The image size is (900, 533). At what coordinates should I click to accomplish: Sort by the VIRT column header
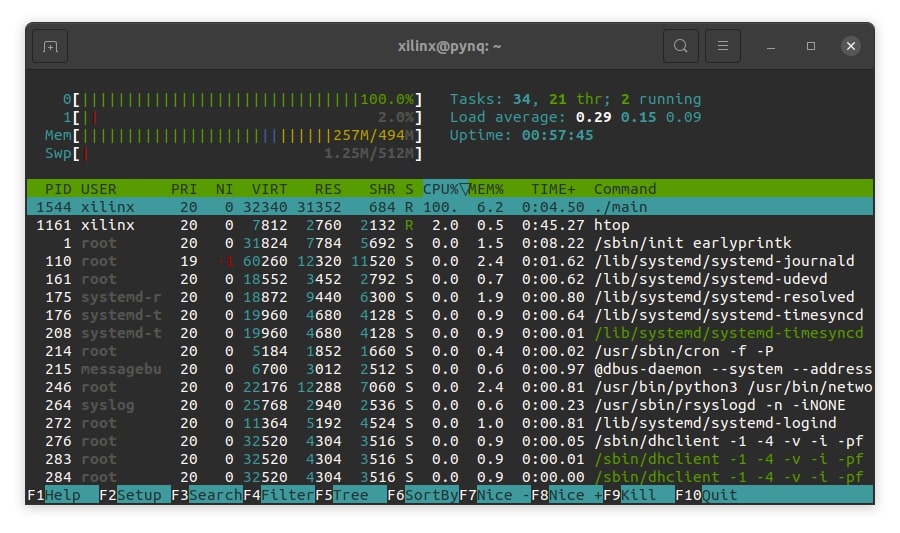click(269, 189)
